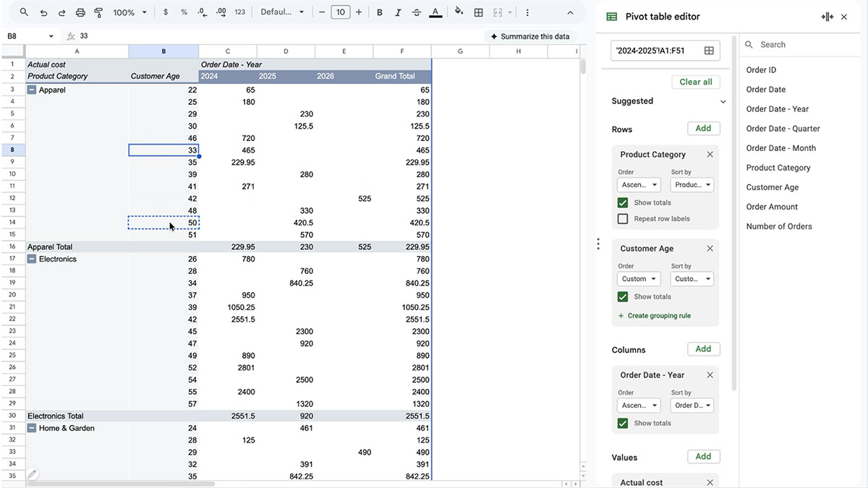The image size is (868, 488).
Task: Toggle italic formatting
Action: [x=398, y=12]
